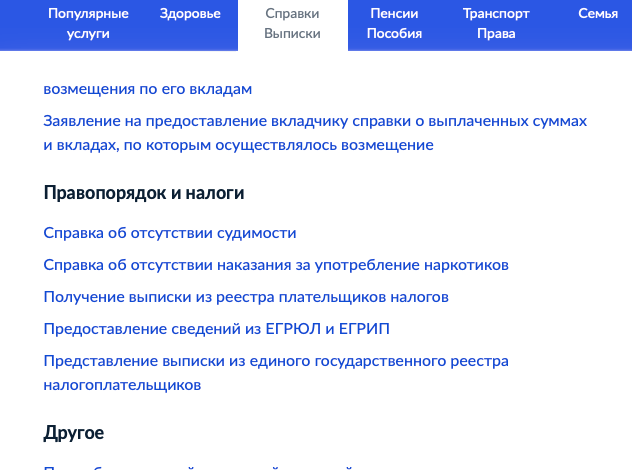Select the Справки Выписки tab
Screen dimensions: 632x470
pos(293,24)
